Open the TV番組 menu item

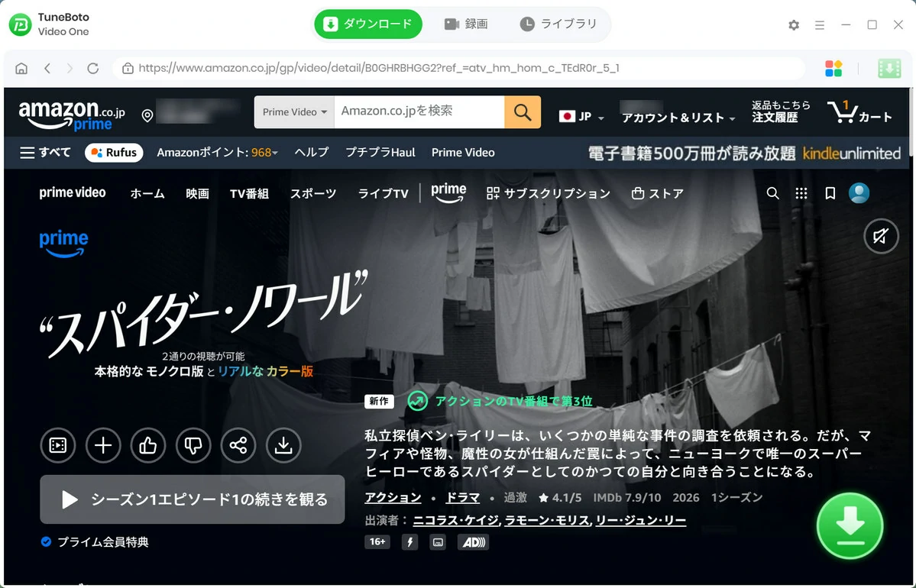(x=249, y=194)
